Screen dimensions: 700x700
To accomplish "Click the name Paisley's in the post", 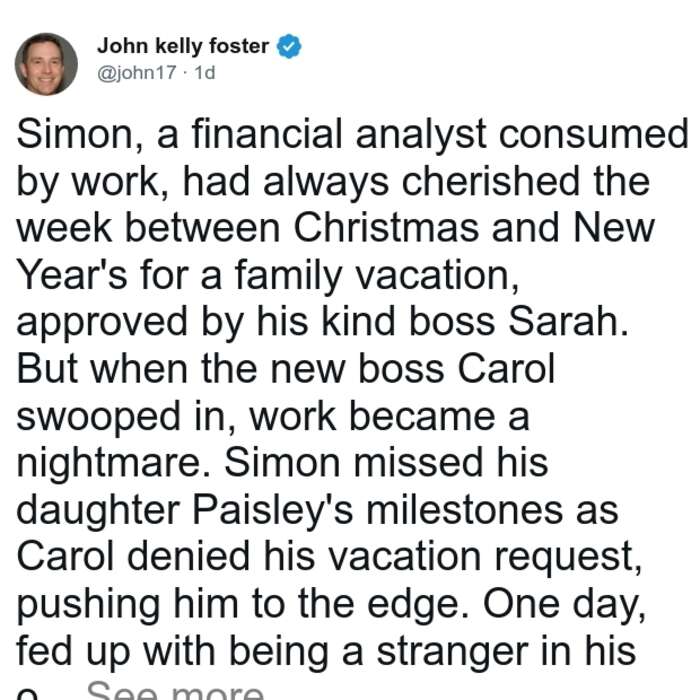I will click(x=273, y=511).
